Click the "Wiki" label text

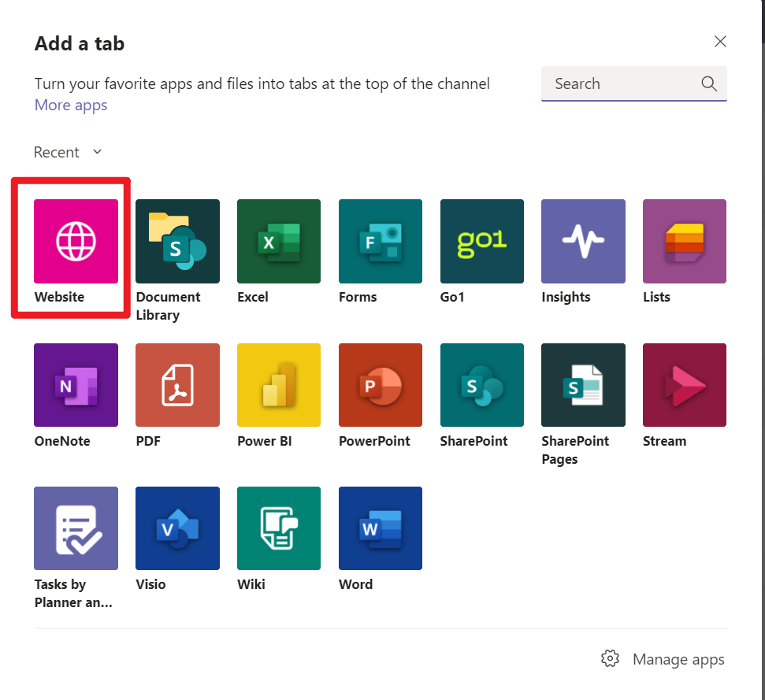click(251, 584)
